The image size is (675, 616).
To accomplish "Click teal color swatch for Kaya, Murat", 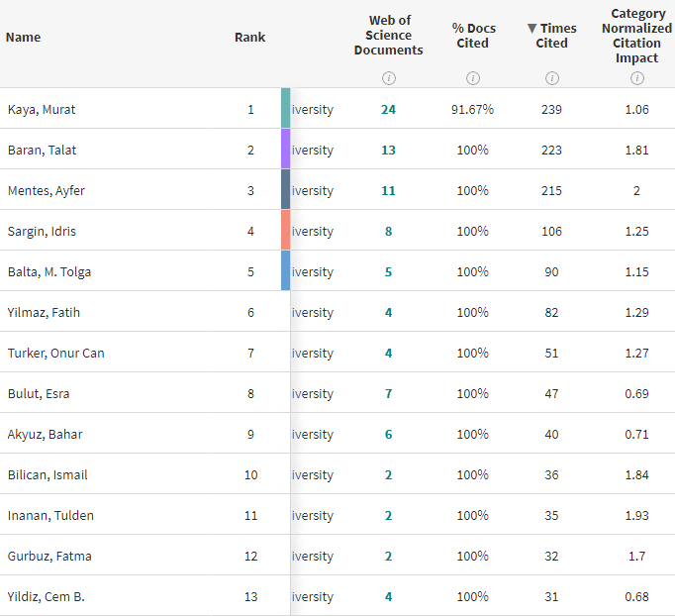I will click(286, 109).
